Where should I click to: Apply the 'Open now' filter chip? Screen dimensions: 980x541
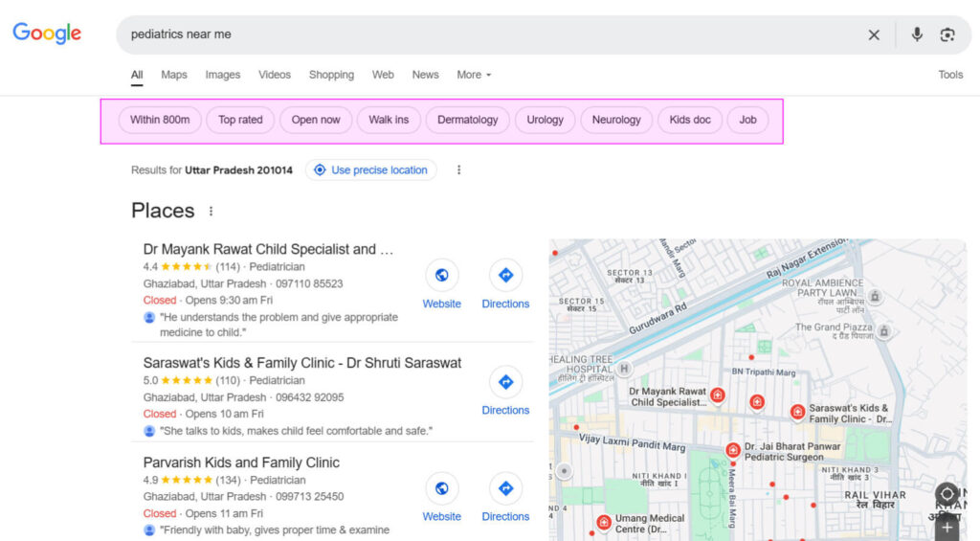[316, 120]
